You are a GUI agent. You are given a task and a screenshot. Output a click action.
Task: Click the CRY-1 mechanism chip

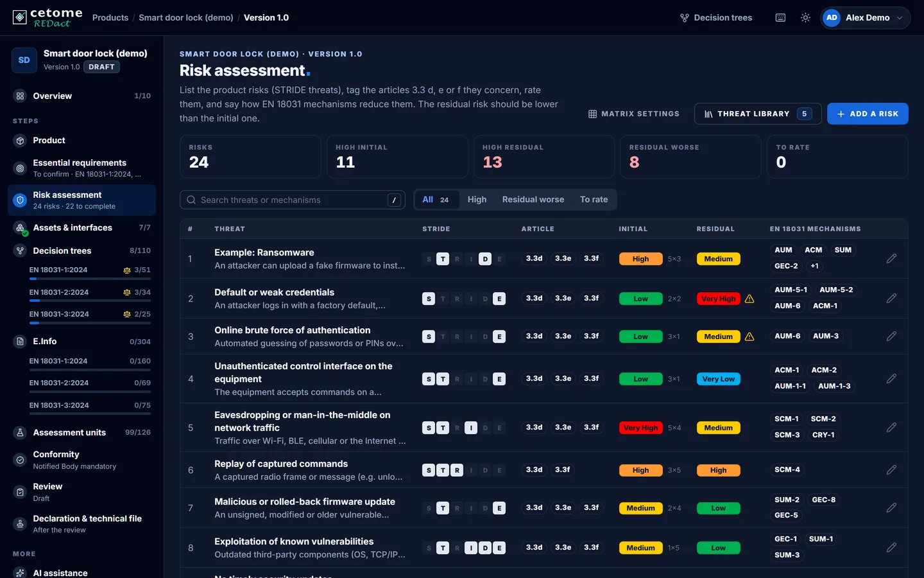[823, 435]
